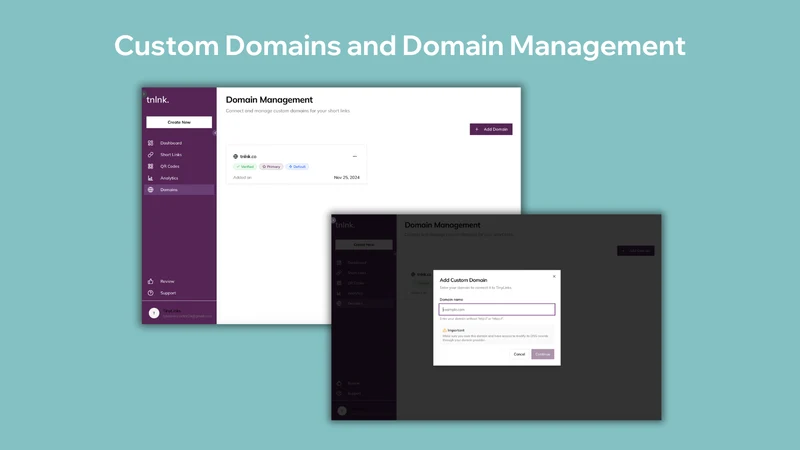Click Continue in Add Custom Domain dialog
The height and width of the screenshot is (450, 800).
click(542, 354)
